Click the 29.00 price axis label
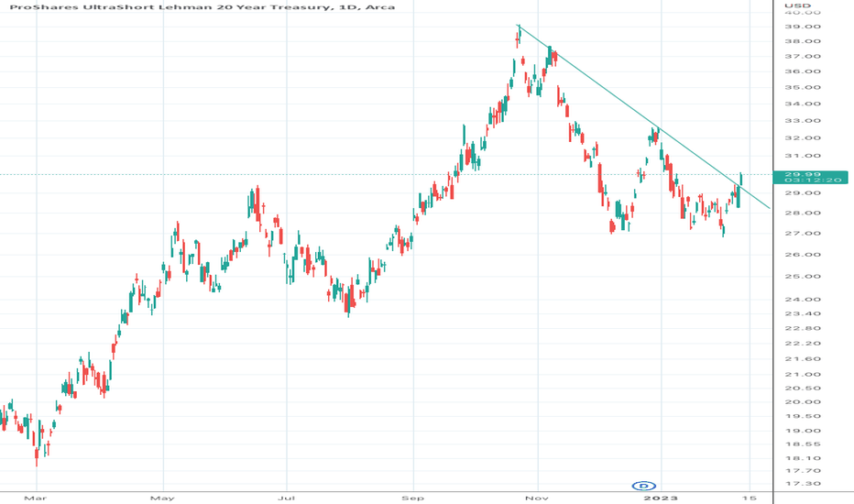854x504 pixels. (x=803, y=192)
